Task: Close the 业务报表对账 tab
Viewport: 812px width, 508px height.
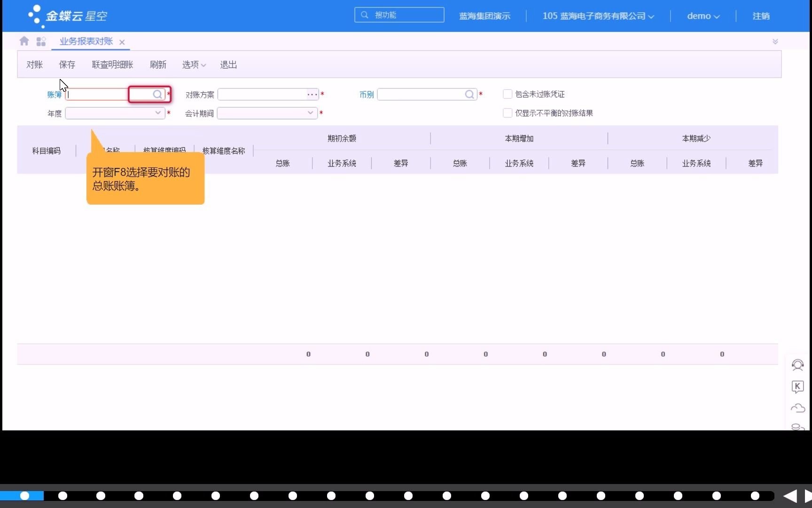Action: [122, 42]
